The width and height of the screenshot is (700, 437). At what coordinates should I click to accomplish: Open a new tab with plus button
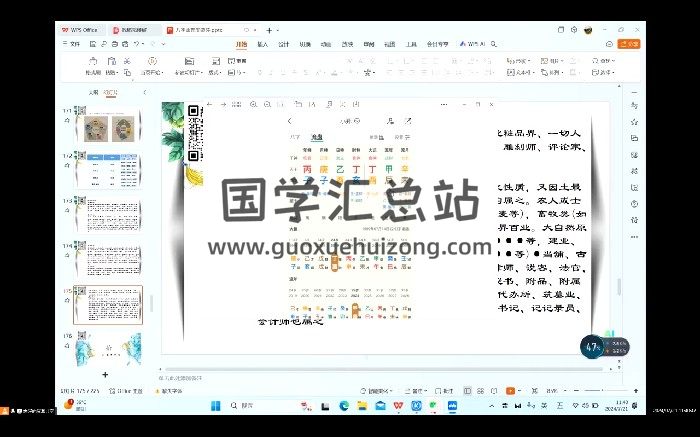coord(269,30)
